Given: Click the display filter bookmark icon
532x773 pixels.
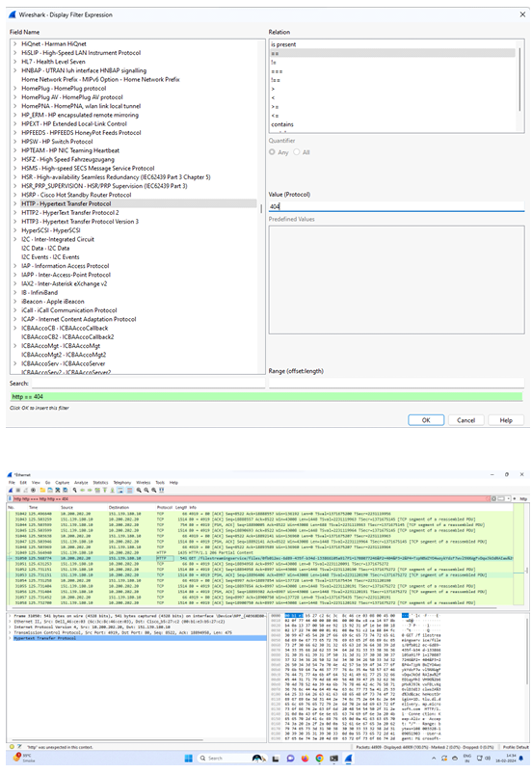Looking at the screenshot, I should click(x=10, y=499).
